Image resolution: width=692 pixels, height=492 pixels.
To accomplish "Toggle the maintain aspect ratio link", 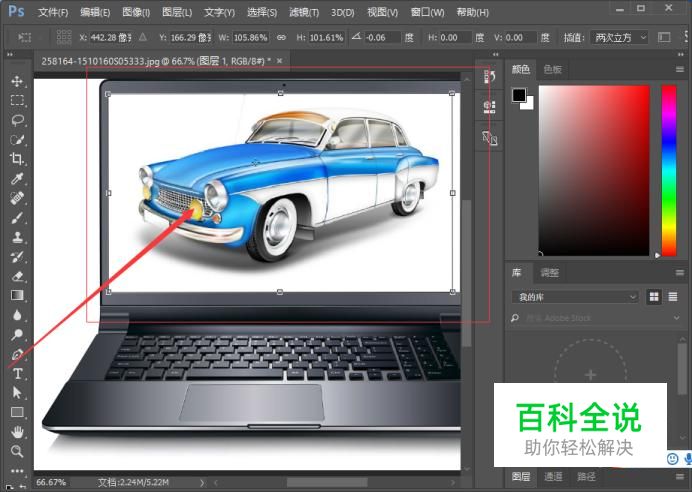I will click(281, 38).
